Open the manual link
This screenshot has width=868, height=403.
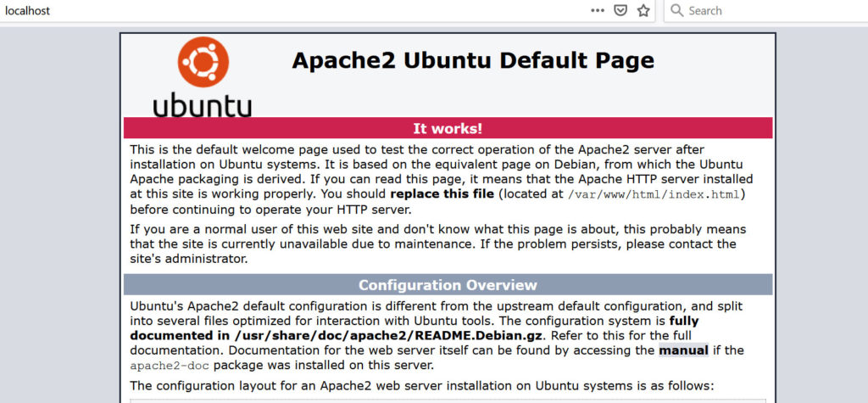[x=684, y=350]
